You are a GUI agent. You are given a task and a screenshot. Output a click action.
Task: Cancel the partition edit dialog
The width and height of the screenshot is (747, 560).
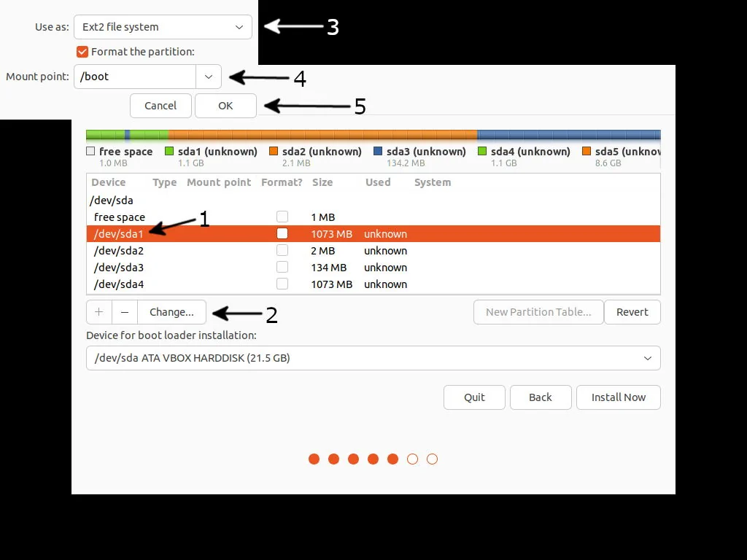160,105
